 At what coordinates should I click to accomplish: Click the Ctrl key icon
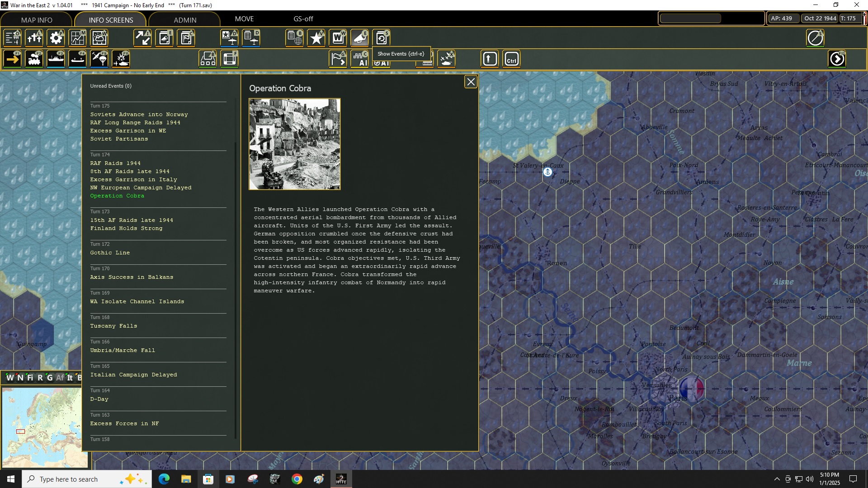point(512,59)
